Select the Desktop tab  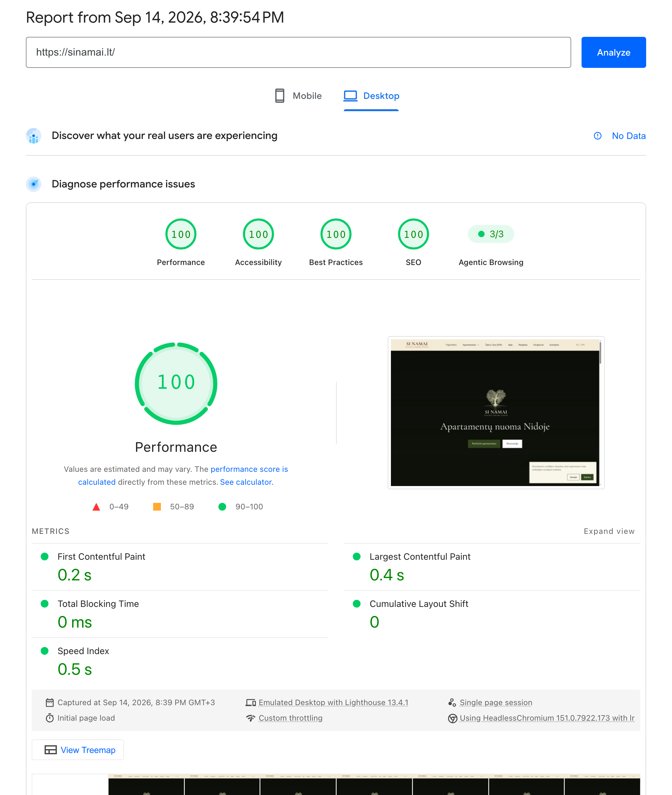(372, 96)
